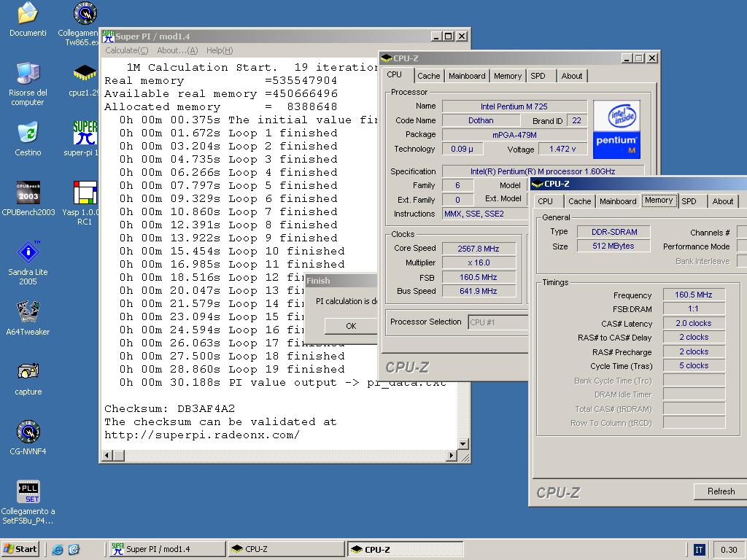Click memory Frequency 160.5 MHz field
747x560 pixels.
tap(694, 295)
